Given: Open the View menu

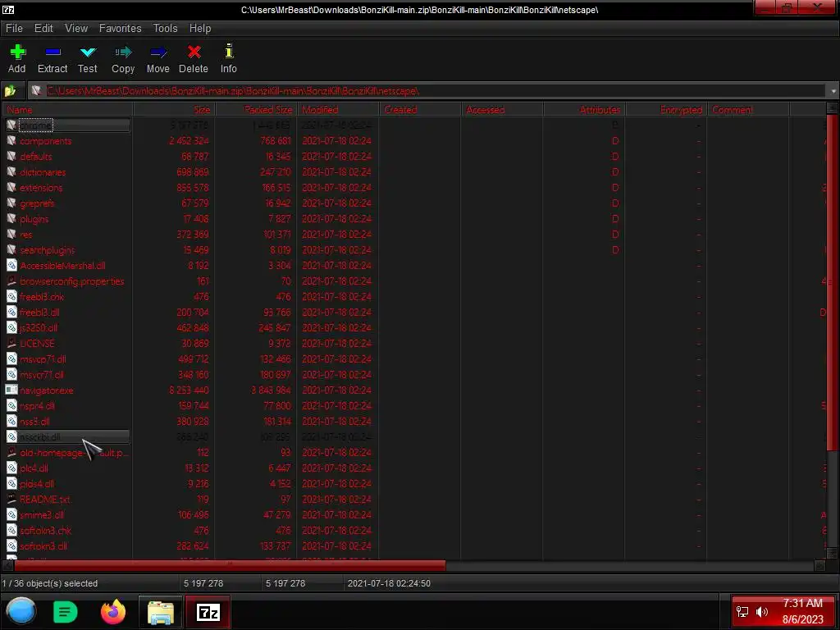Looking at the screenshot, I should 76,29.
